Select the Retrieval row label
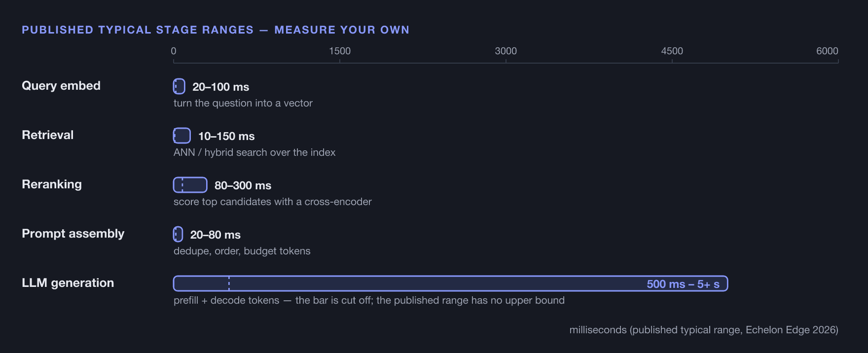868x353 pixels. (x=48, y=135)
